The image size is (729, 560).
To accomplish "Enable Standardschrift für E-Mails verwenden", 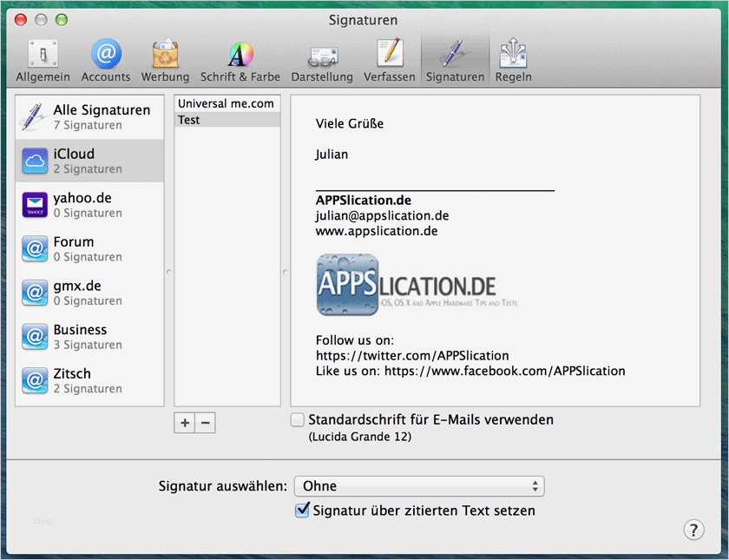I will [x=297, y=419].
